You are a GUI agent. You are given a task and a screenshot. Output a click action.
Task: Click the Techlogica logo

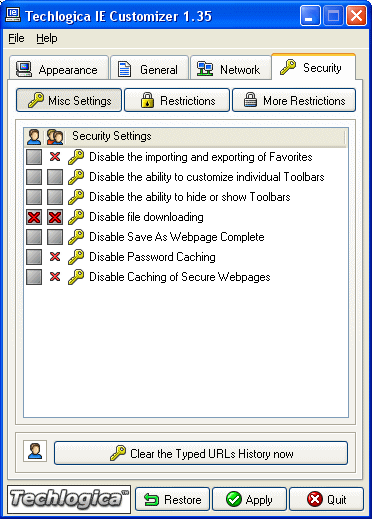click(69, 499)
